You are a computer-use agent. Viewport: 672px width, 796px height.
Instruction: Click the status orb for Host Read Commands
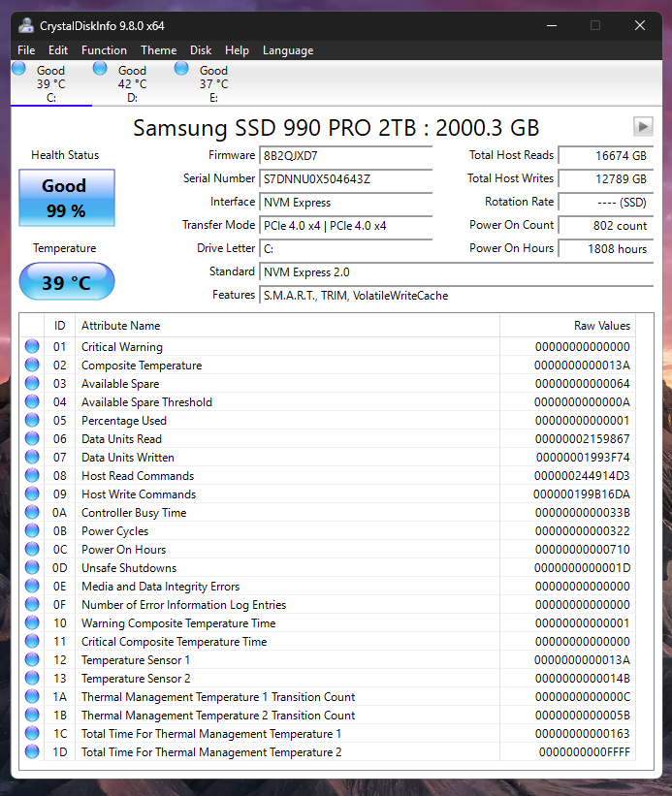pyautogui.click(x=32, y=475)
